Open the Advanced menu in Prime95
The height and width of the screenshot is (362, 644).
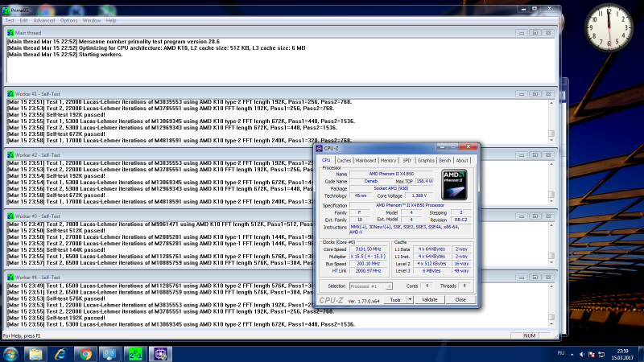click(44, 19)
